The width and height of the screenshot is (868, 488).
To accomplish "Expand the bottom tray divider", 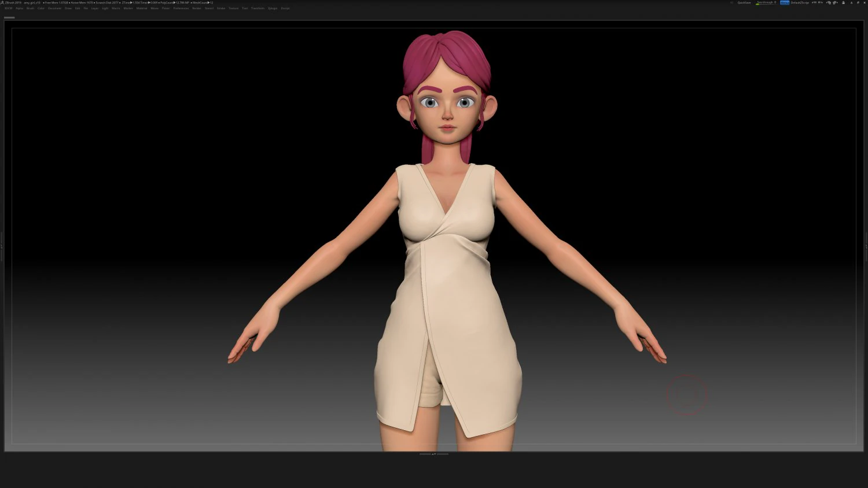I will pos(434,454).
